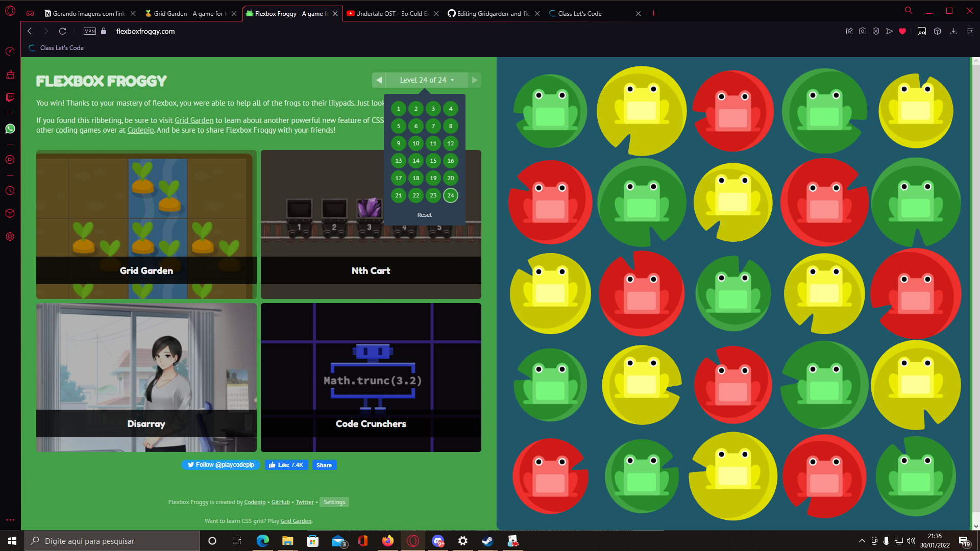Go back a level with the left arrow
This screenshot has height=551, width=980.
click(x=379, y=80)
